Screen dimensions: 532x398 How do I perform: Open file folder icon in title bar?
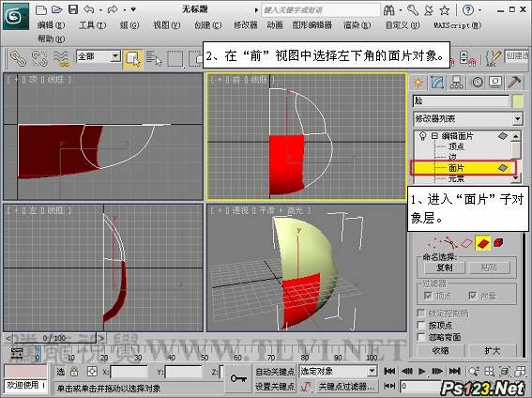point(56,9)
